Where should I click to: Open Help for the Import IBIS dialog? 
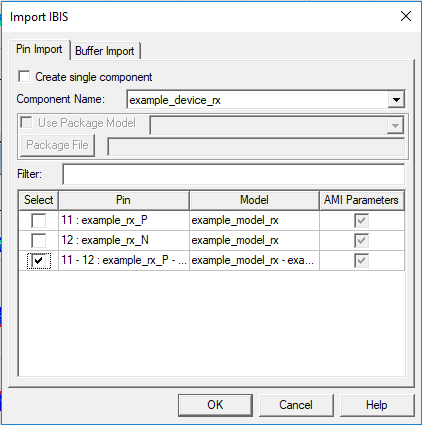377,405
